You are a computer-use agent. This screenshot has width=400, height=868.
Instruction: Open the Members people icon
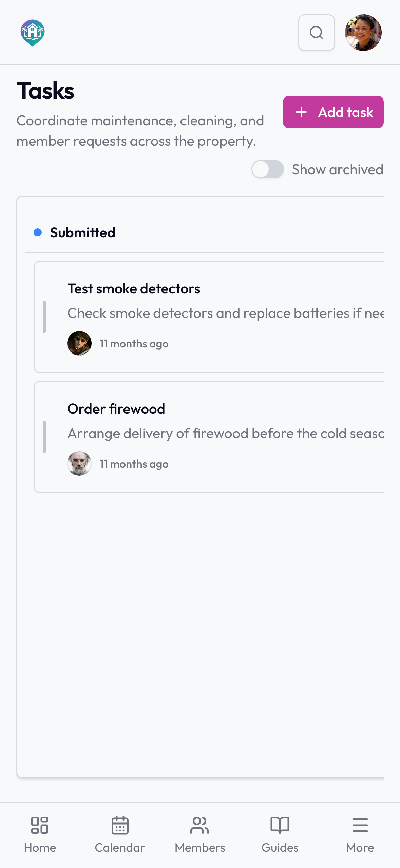point(200,825)
